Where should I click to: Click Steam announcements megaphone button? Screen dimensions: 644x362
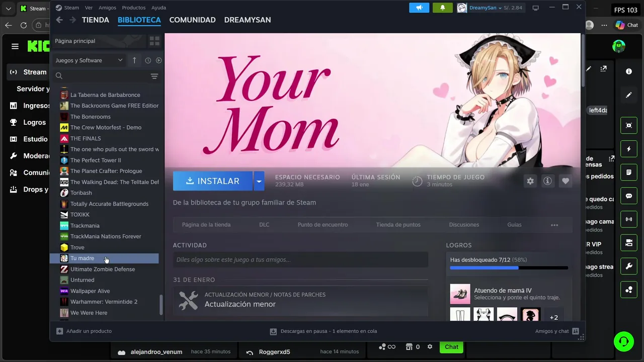point(419,8)
